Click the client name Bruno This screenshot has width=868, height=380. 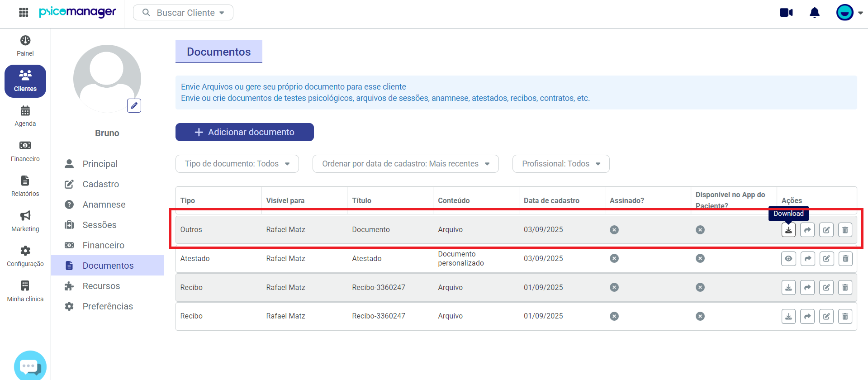coord(107,133)
